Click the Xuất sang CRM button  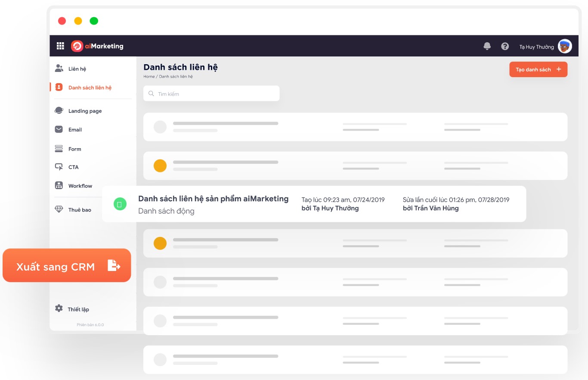pos(67,265)
